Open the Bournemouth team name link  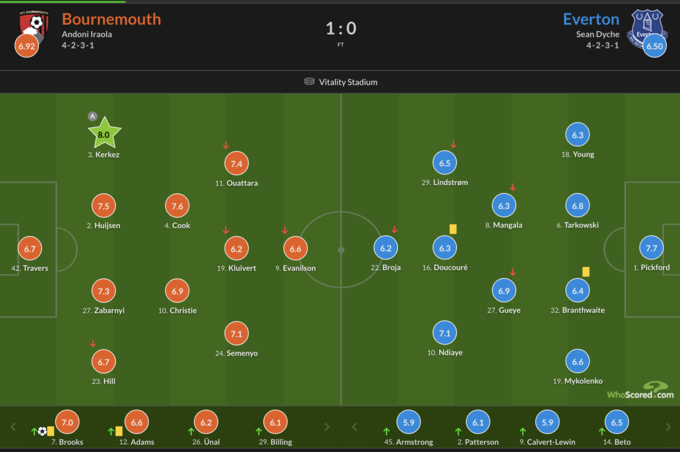point(111,19)
